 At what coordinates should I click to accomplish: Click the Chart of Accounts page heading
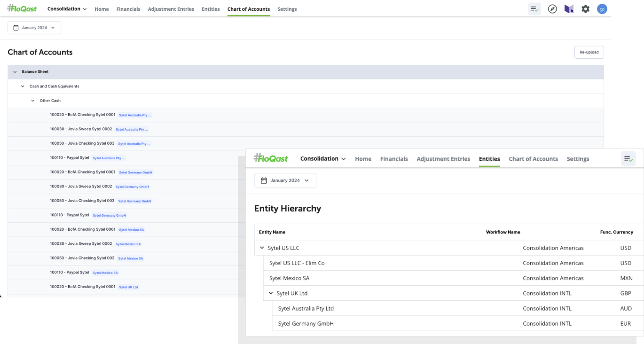pyautogui.click(x=40, y=52)
